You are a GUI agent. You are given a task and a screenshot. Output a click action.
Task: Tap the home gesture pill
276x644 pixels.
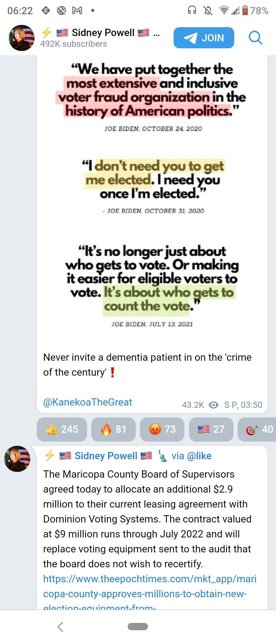(x=138, y=627)
